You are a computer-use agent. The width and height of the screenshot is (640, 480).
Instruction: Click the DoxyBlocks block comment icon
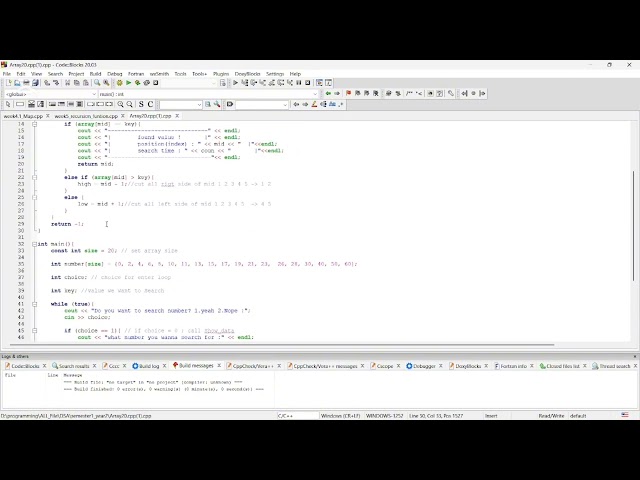[409, 93]
